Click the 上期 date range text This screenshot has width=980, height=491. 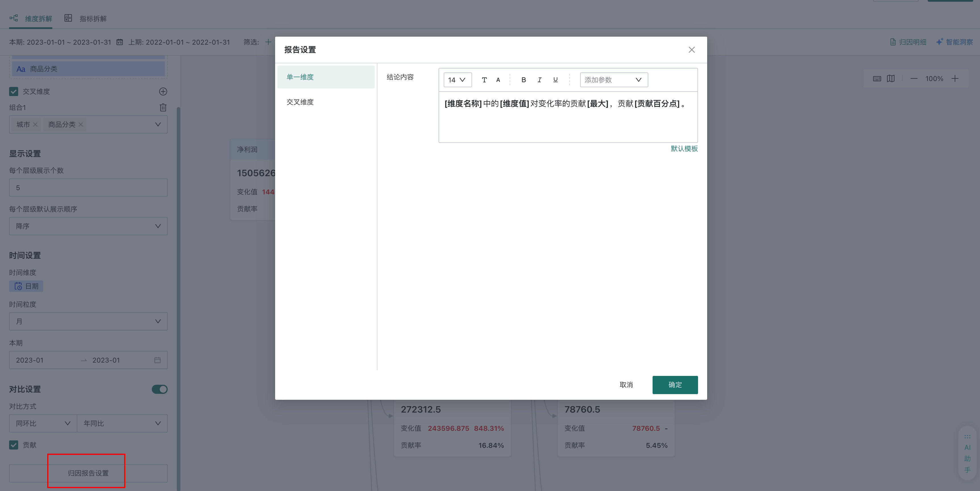click(x=179, y=42)
